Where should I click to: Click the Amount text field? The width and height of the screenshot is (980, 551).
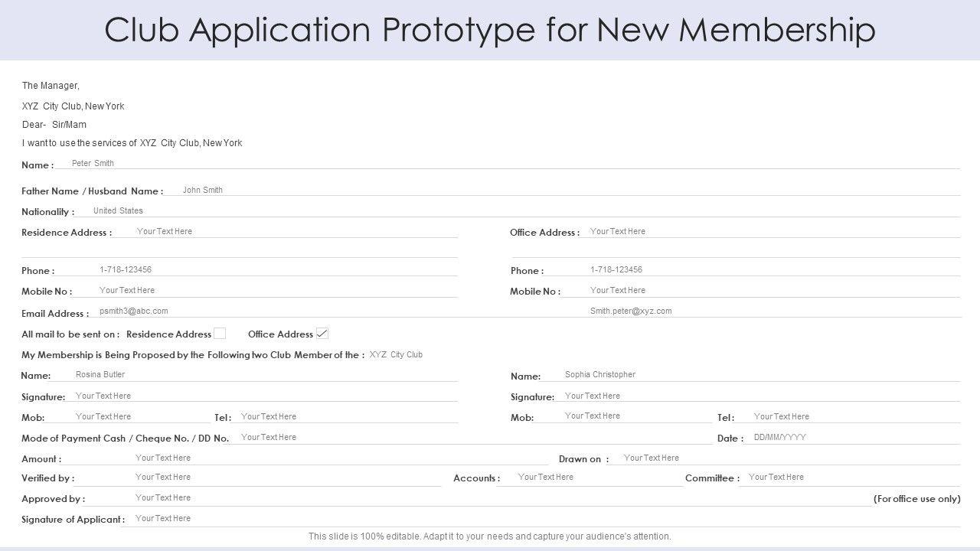click(x=306, y=458)
